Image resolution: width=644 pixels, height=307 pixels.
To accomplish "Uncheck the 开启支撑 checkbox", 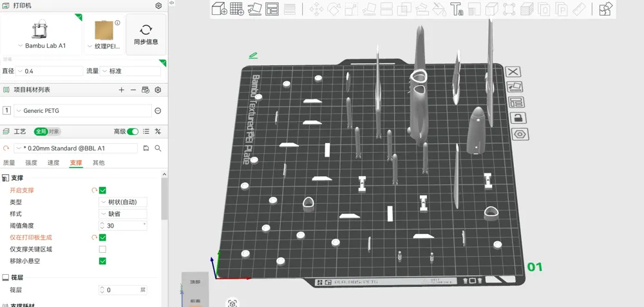I will 102,190.
